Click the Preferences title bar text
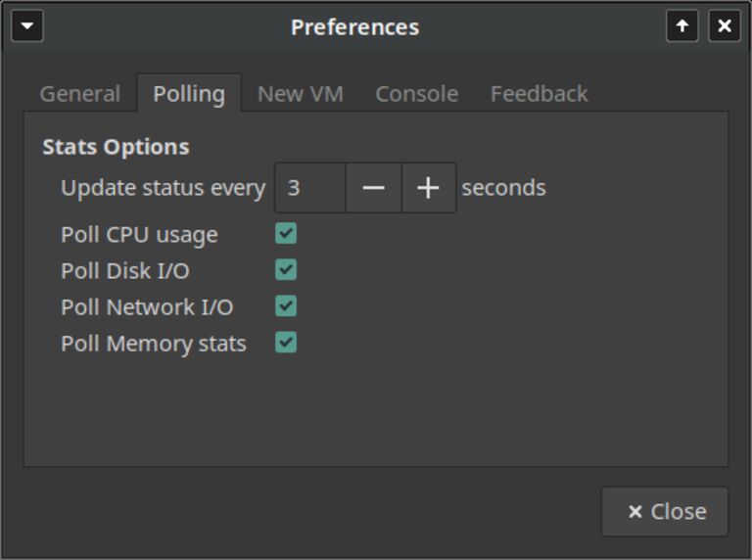The image size is (752, 560). pos(354,26)
